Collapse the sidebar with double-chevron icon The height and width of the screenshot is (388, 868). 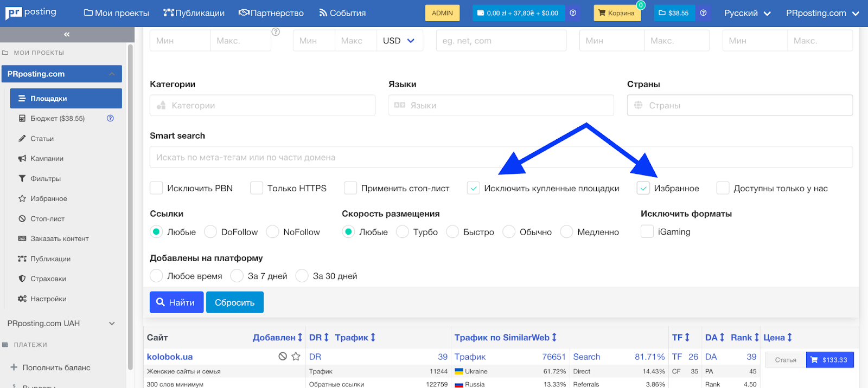67,34
